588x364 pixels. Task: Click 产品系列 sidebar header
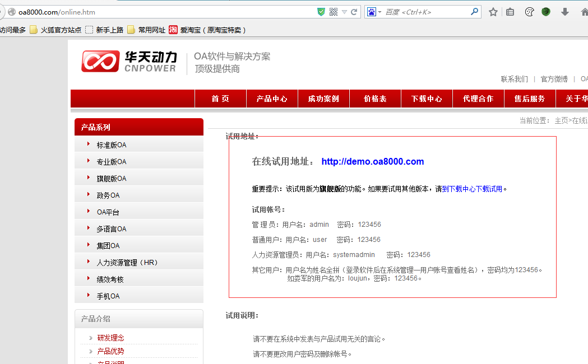coord(139,127)
